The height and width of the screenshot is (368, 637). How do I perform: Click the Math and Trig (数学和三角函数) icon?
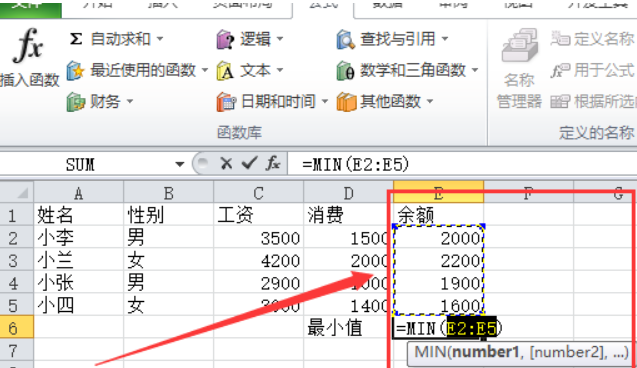[x=346, y=71]
